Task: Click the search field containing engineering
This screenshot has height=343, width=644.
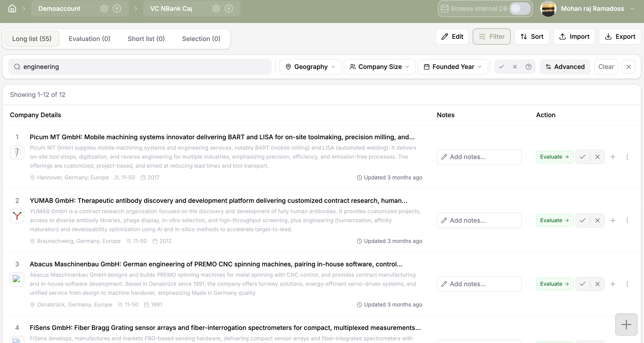Action: click(x=140, y=67)
